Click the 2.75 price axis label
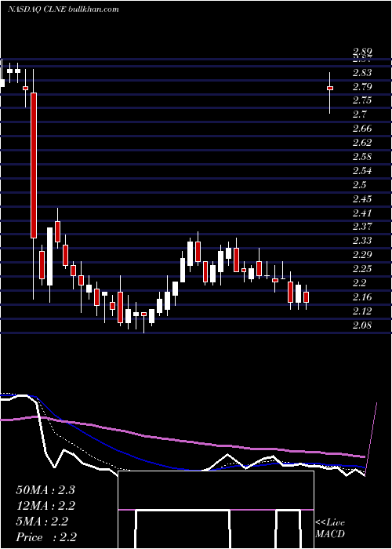The image size is (392, 549). point(362,100)
